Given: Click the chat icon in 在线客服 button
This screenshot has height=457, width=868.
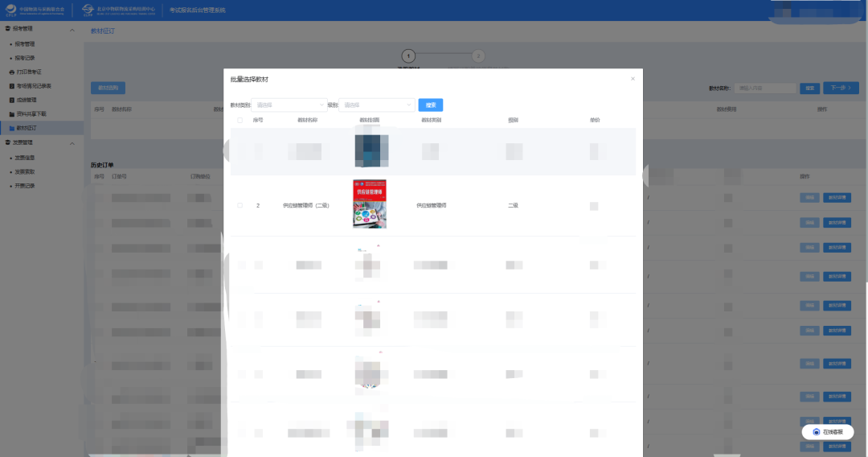Looking at the screenshot, I should tap(816, 432).
